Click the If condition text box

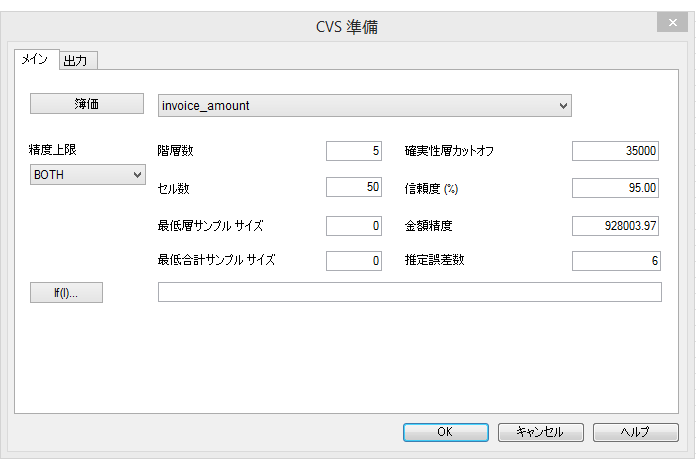pos(410,292)
